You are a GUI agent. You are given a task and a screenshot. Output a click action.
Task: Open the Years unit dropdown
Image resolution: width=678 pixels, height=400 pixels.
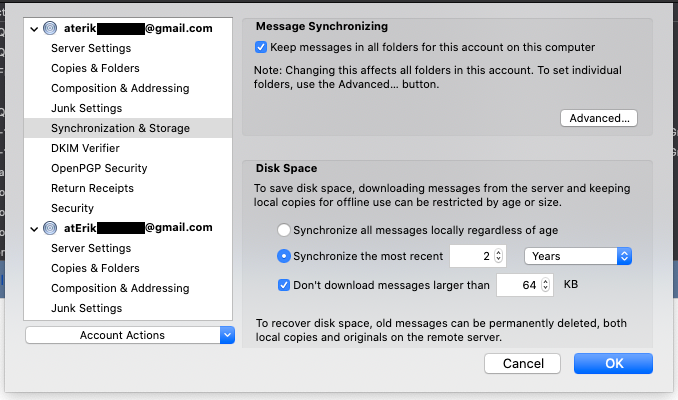[x=578, y=256]
